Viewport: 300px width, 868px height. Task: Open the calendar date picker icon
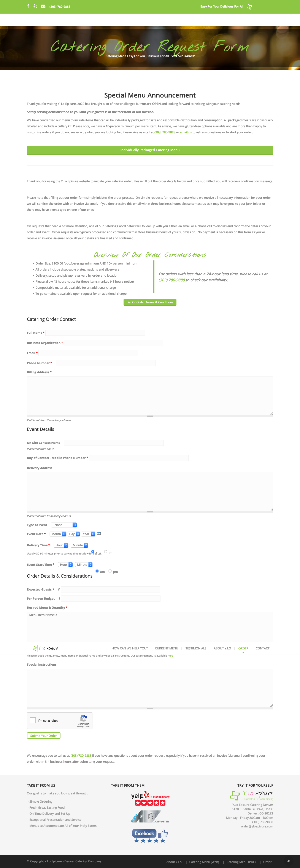[99, 533]
